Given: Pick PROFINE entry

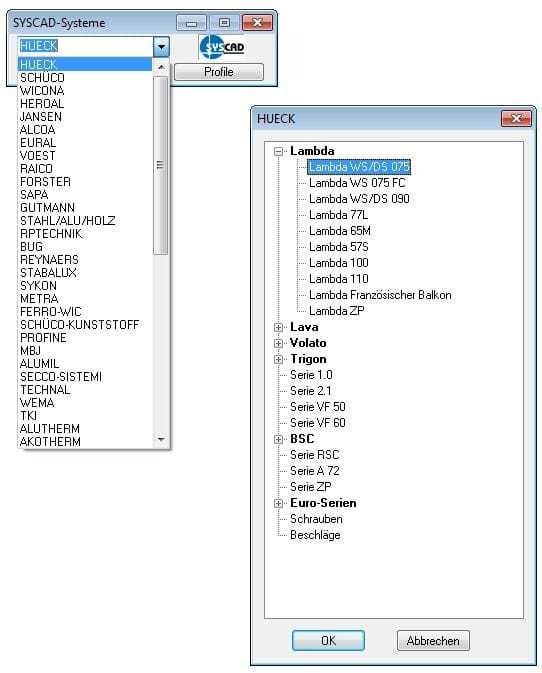Looking at the screenshot, I should pyautogui.click(x=43, y=337).
